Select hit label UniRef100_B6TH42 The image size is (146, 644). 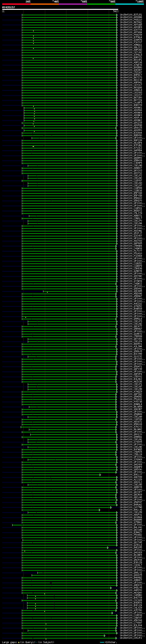(x=131, y=22)
